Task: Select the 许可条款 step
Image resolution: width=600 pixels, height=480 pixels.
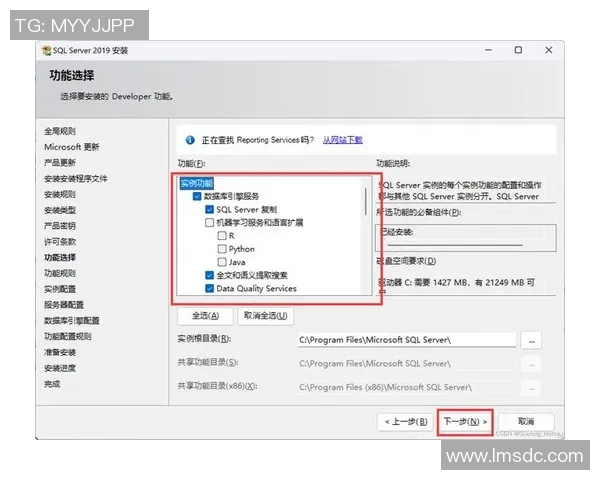Action: (x=60, y=242)
